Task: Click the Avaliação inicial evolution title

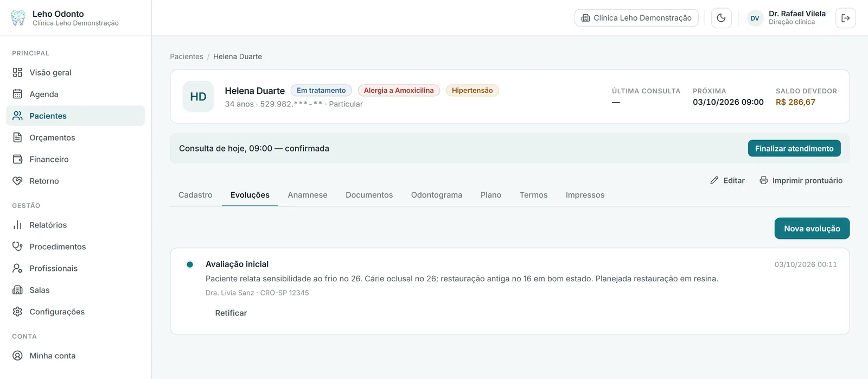Action: click(237, 264)
